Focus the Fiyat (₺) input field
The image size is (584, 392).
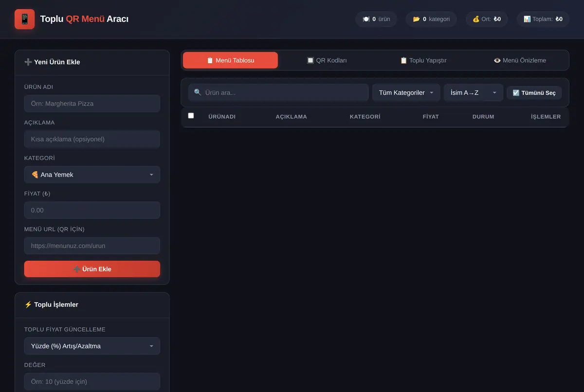(x=92, y=210)
